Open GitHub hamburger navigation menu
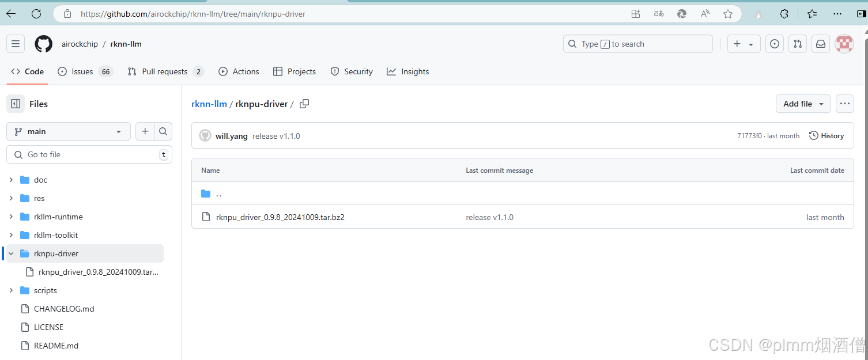Viewport: 868px width, 360px height. pyautogui.click(x=16, y=44)
